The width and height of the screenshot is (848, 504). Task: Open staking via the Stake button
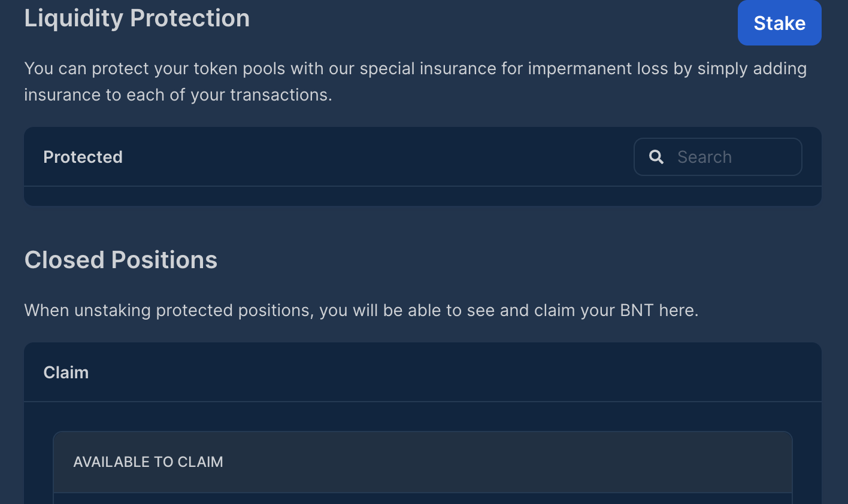pyautogui.click(x=779, y=23)
